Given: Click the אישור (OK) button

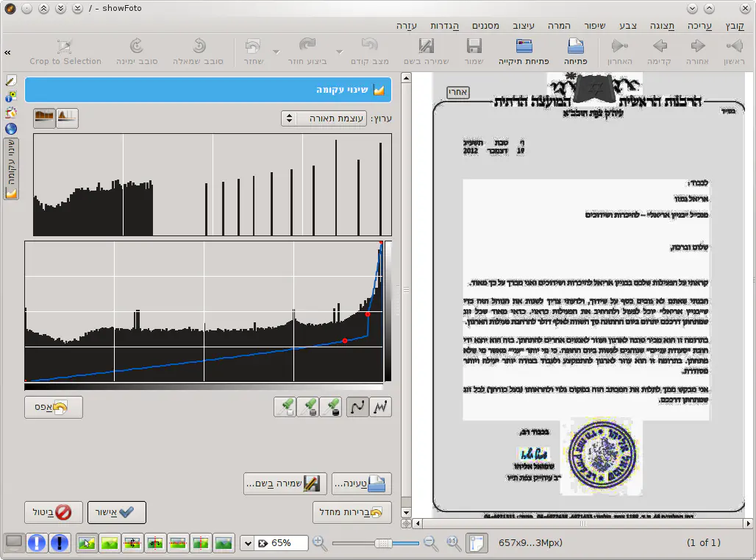Looking at the screenshot, I should [117, 512].
